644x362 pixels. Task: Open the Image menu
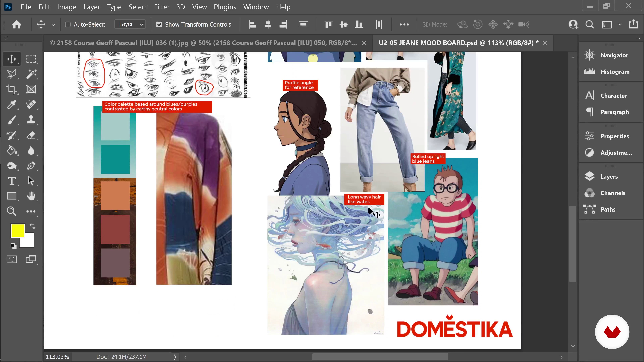tap(67, 7)
